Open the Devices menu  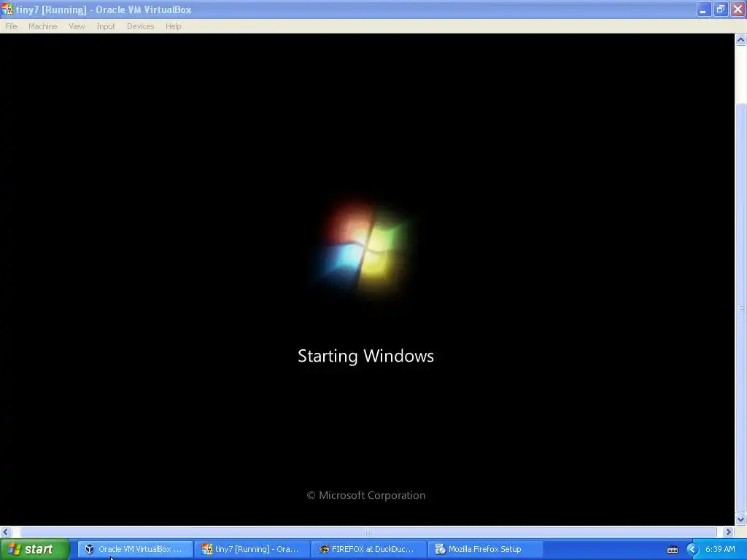141,26
